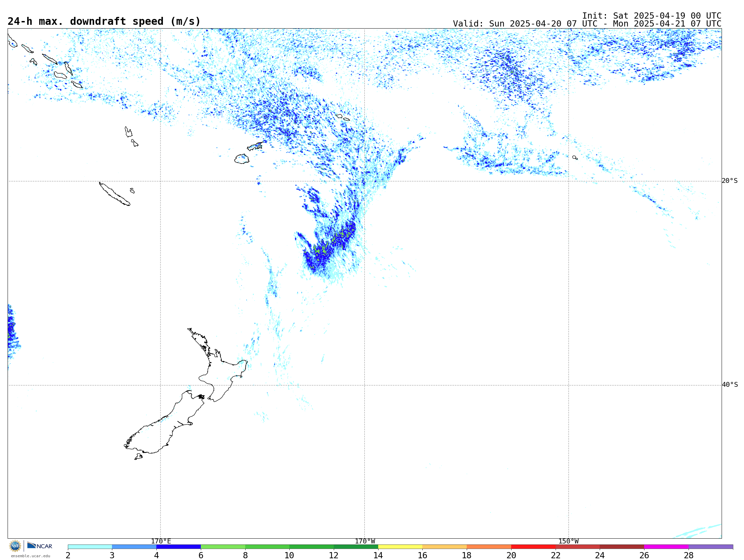Image resolution: width=744 pixels, height=560 pixels.
Task: Click the 20°S latitude label
Action: [x=730, y=181]
